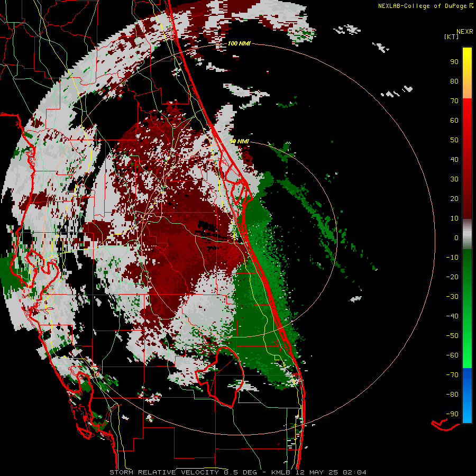
Task: Click the -40 value on velocity scale
Action: tap(452, 316)
